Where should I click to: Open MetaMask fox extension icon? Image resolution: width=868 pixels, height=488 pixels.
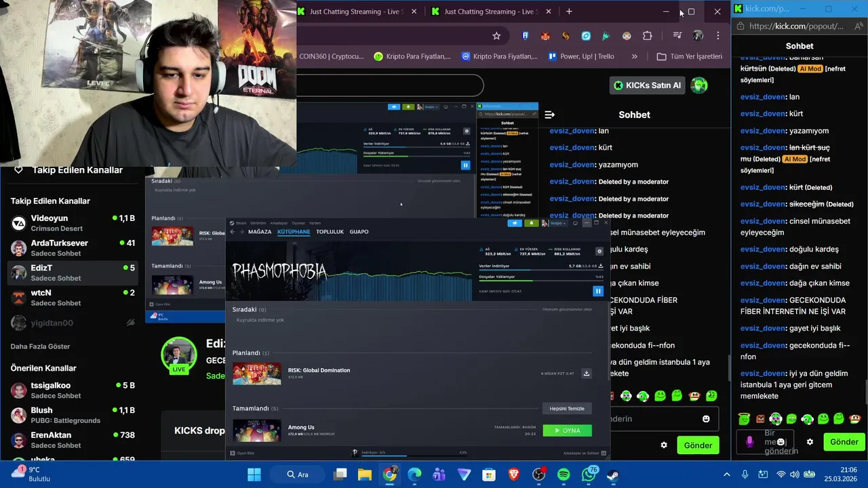[x=545, y=36]
